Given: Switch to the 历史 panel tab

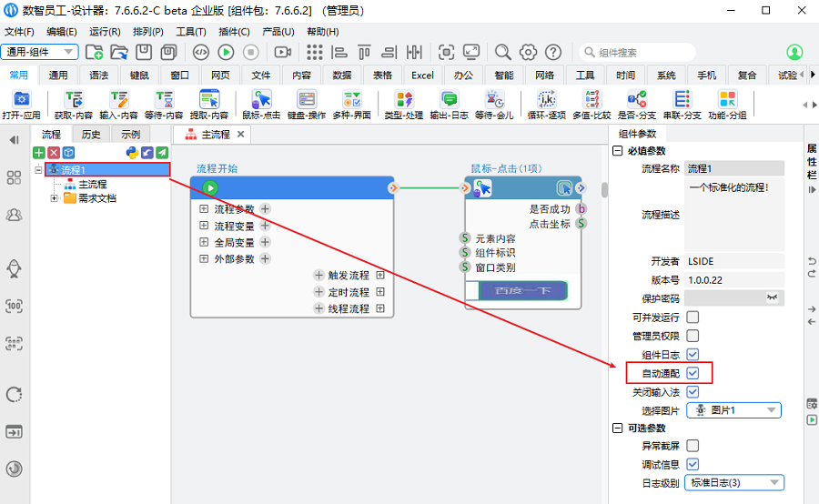Looking at the screenshot, I should (91, 135).
